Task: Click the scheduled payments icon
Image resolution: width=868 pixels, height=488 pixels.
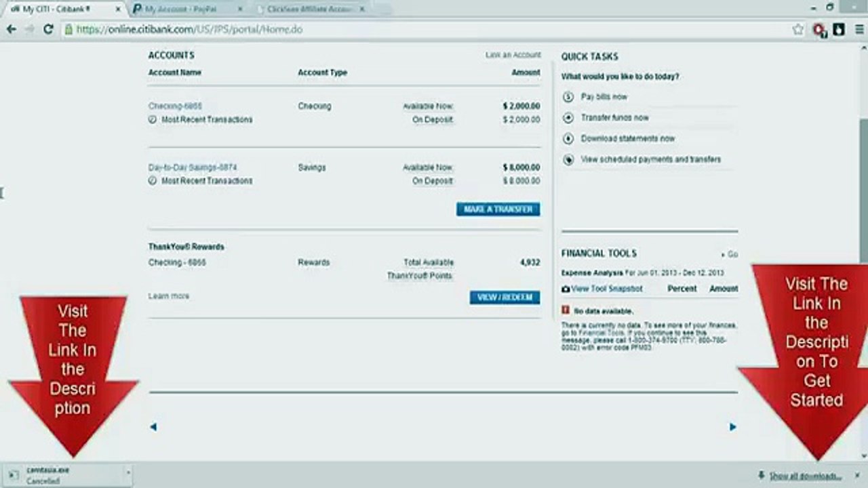Action: click(568, 160)
